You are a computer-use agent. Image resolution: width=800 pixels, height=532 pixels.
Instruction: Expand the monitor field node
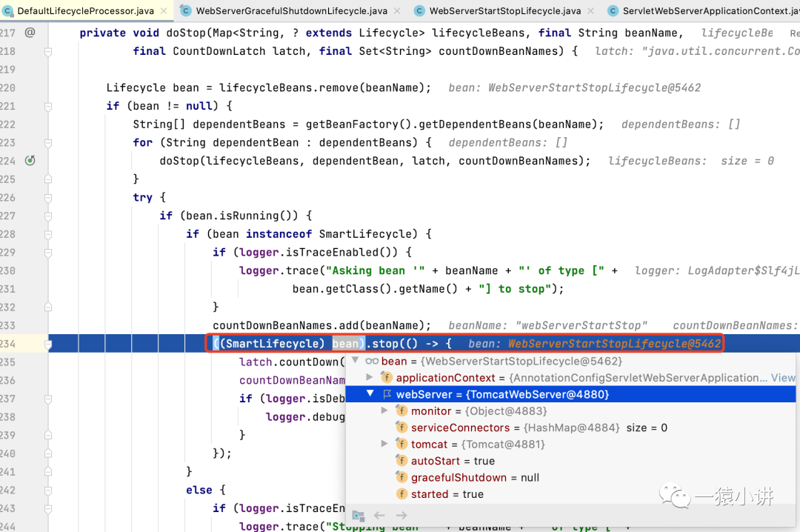point(384,411)
